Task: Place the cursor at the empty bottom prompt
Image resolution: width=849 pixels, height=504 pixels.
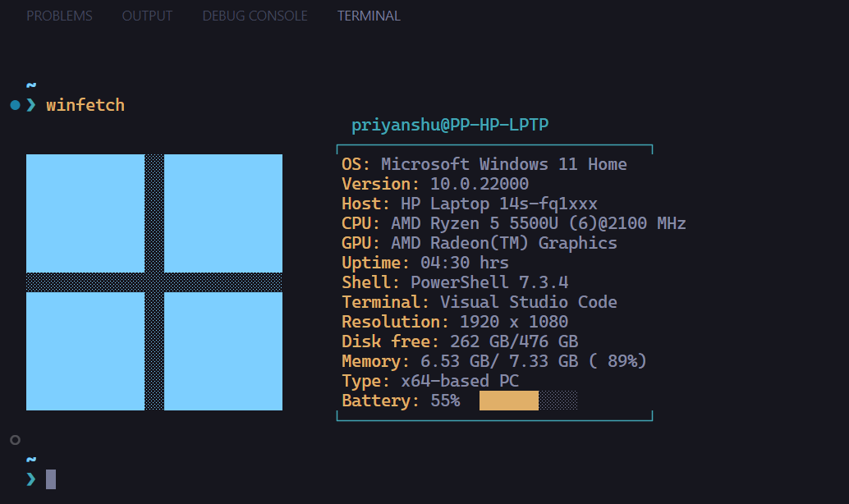Action: coord(49,479)
